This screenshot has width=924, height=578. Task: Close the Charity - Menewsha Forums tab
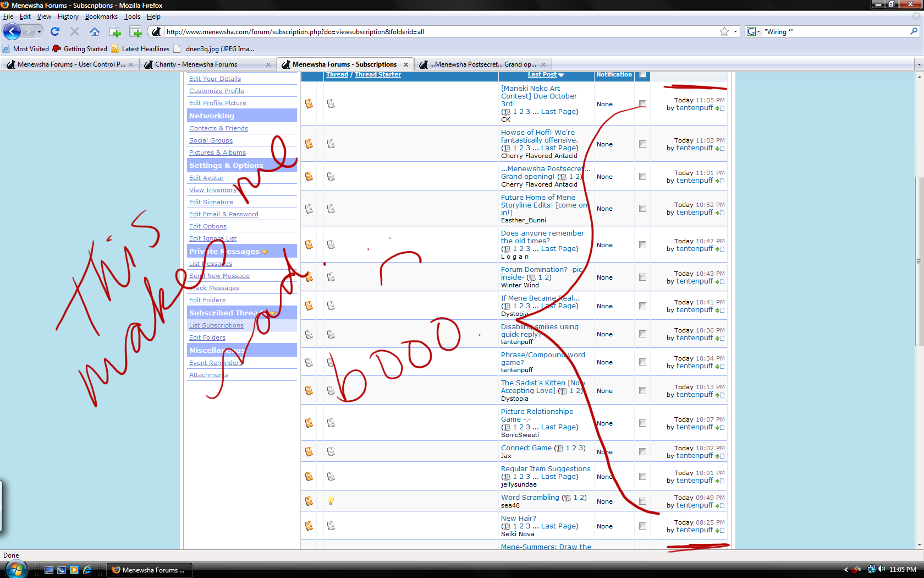tap(268, 64)
